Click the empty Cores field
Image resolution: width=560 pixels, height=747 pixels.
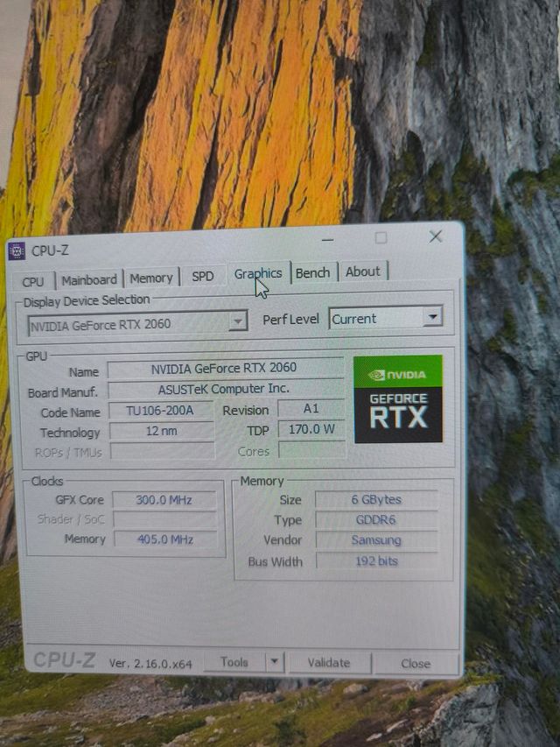pos(312,450)
